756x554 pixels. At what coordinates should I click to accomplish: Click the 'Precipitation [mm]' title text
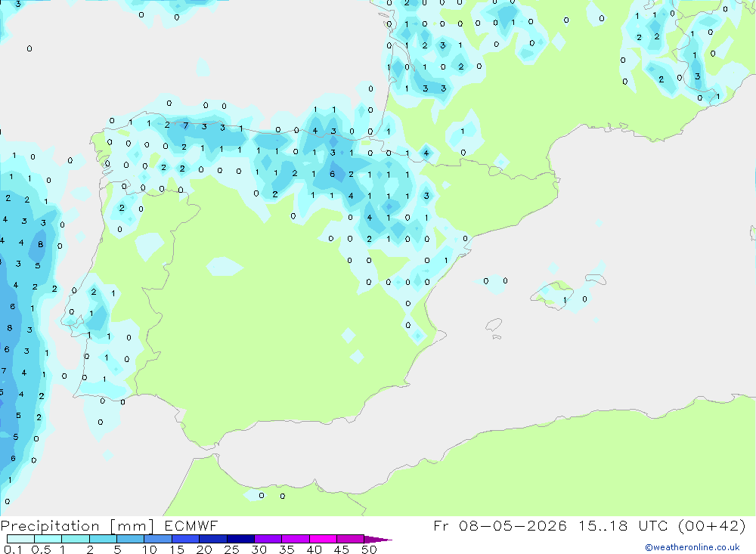click(x=78, y=526)
